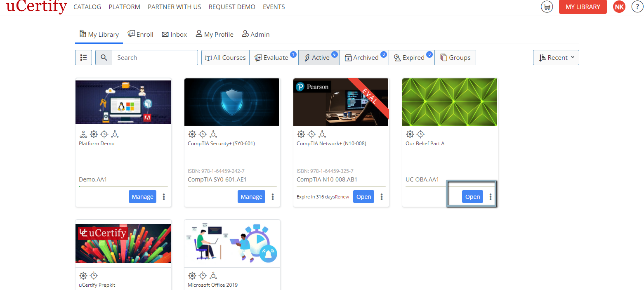Go home via uCertify logo
The image size is (644, 290).
click(x=36, y=7)
